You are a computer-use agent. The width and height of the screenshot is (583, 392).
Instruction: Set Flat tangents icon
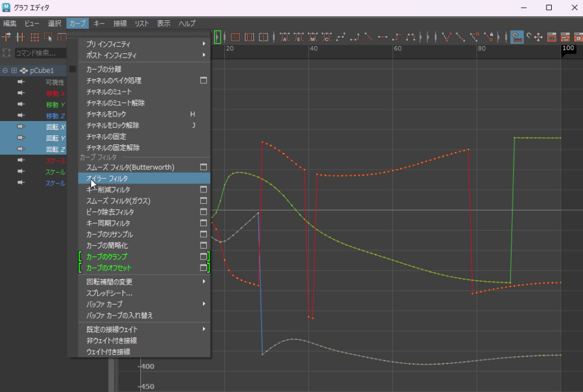383,37
